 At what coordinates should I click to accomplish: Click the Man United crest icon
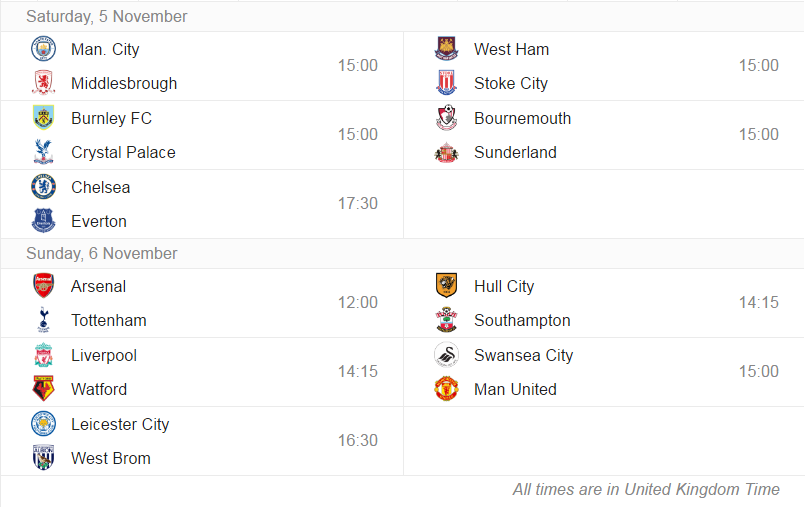point(447,389)
